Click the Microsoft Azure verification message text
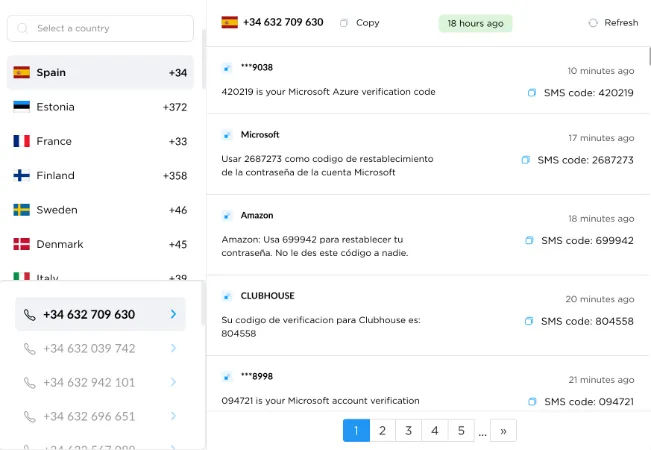 click(x=328, y=92)
